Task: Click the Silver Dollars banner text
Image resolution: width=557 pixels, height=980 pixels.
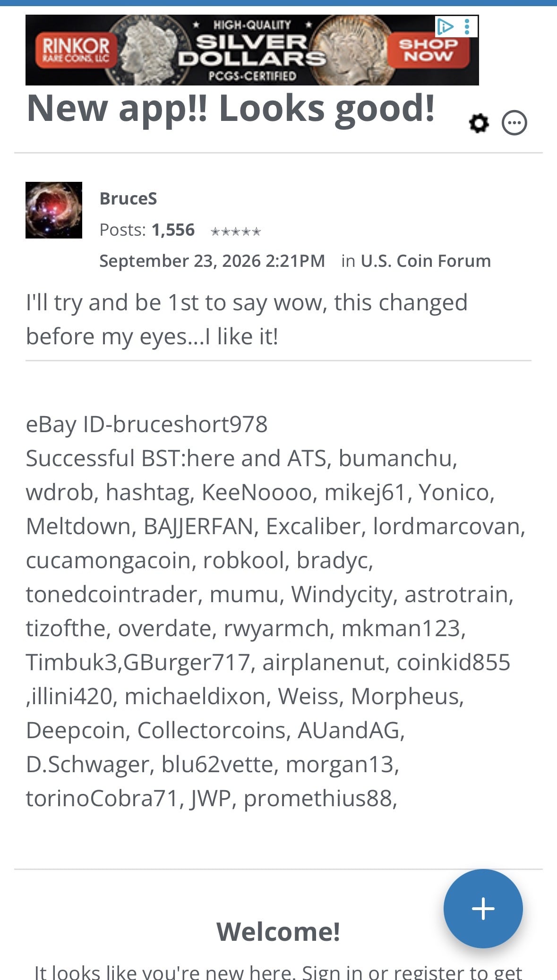Action: click(x=252, y=51)
